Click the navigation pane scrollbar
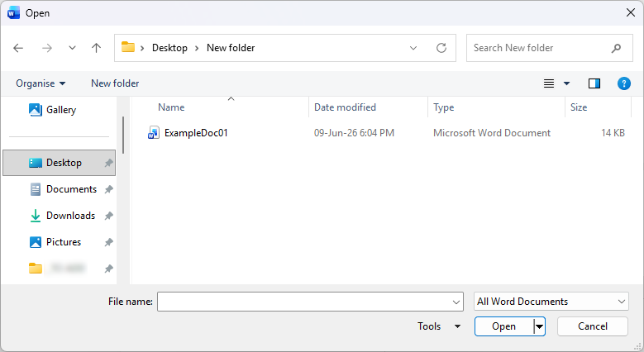This screenshot has width=644, height=352. (123, 136)
